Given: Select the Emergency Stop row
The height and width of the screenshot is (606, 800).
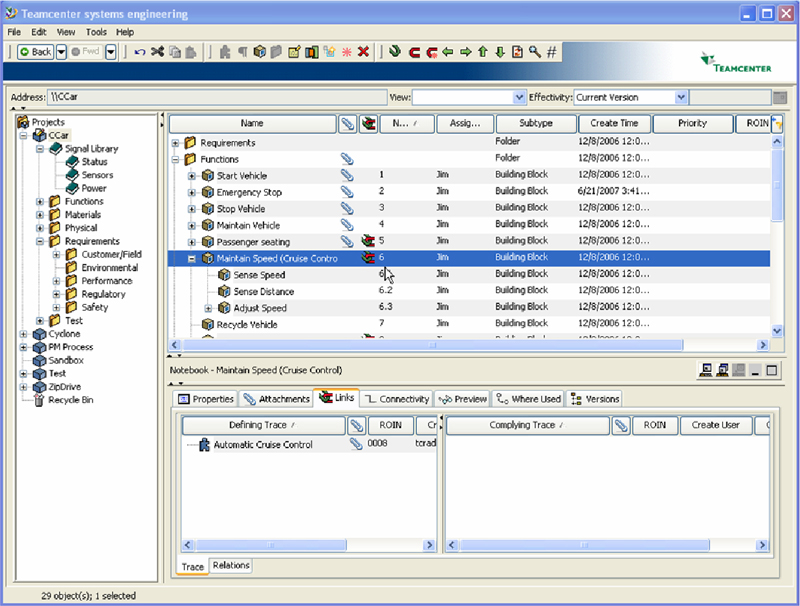Looking at the screenshot, I should pos(469,192).
